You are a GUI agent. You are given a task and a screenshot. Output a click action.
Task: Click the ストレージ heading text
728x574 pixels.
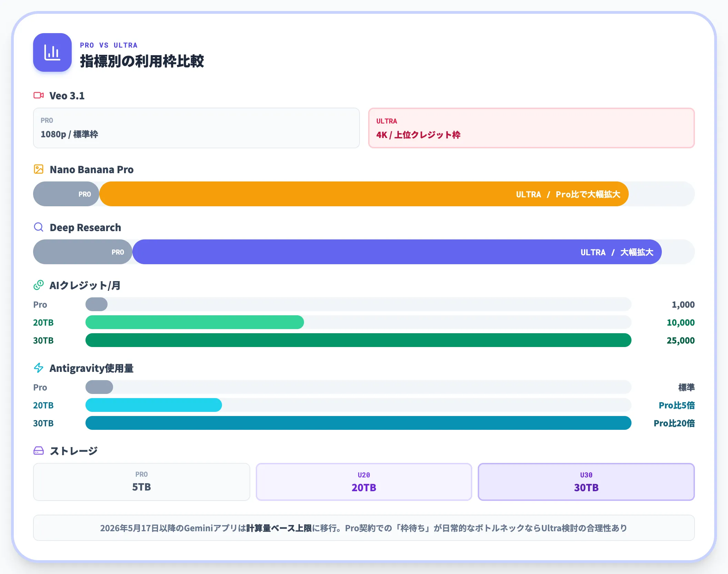pos(74,451)
